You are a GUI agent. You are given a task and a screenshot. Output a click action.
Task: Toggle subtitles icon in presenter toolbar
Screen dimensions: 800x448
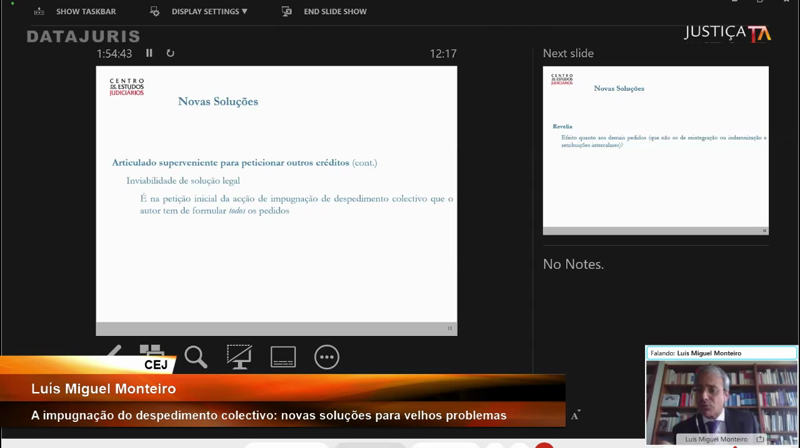pyautogui.click(x=283, y=357)
